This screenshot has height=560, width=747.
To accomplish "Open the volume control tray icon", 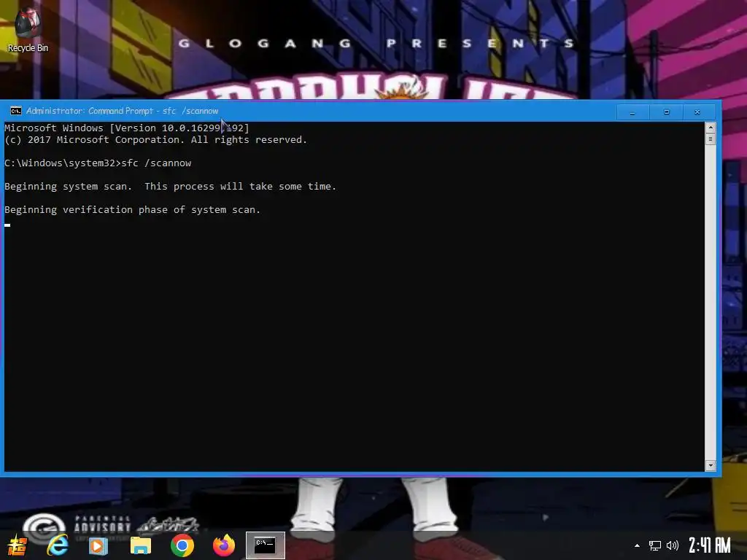I will click(x=672, y=545).
